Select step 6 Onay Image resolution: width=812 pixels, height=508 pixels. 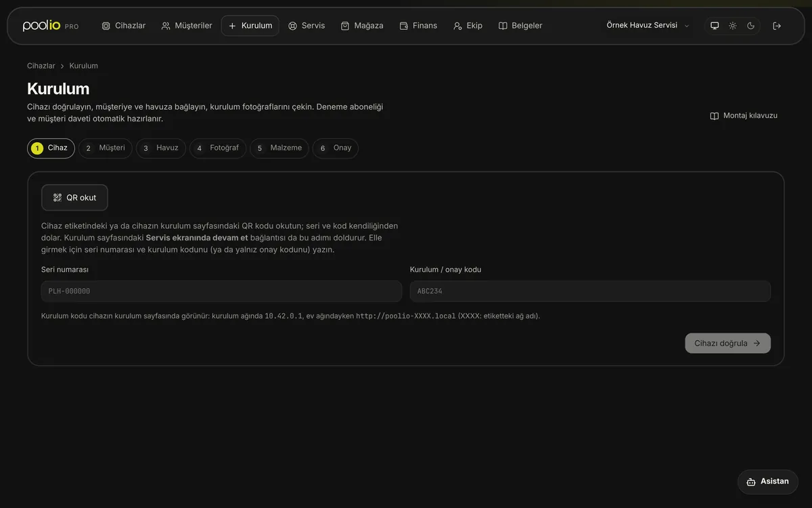pos(336,148)
